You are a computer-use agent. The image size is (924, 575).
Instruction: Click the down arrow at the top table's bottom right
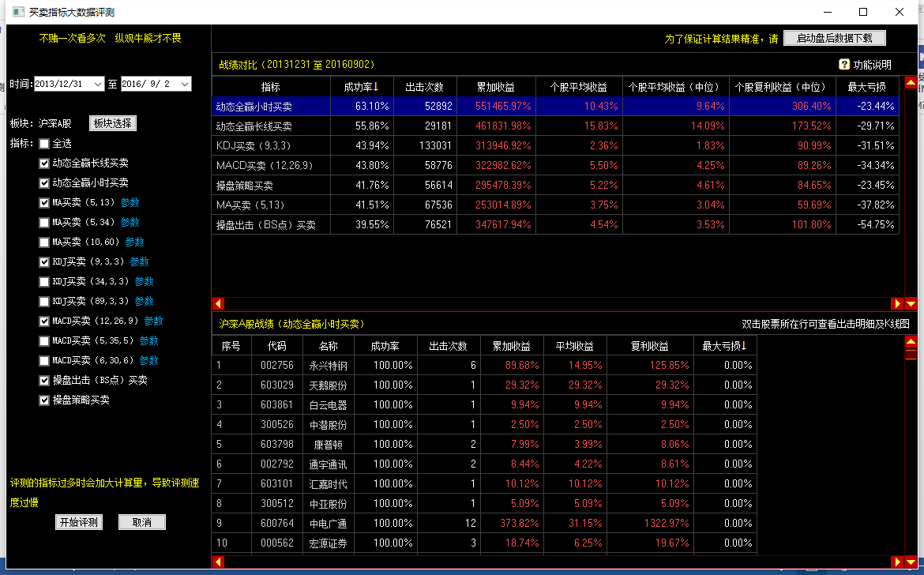(911, 303)
